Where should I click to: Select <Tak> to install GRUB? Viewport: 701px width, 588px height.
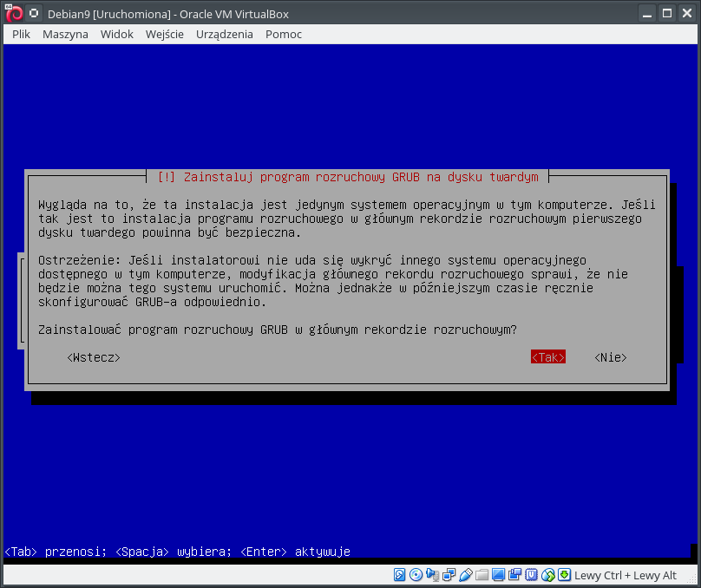(x=547, y=357)
